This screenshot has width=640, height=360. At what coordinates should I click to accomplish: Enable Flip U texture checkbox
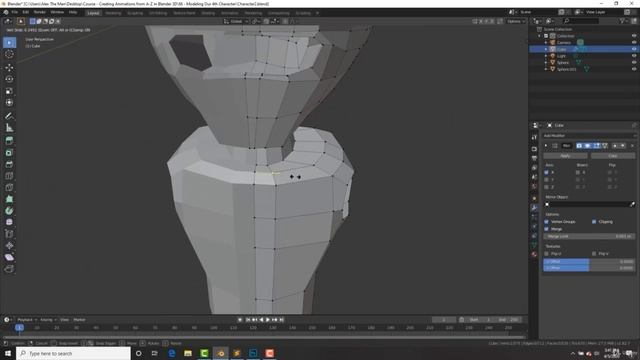click(547, 253)
